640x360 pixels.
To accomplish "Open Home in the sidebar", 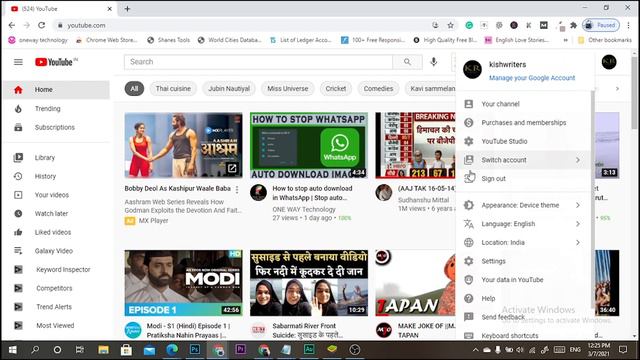I will [x=56, y=90].
